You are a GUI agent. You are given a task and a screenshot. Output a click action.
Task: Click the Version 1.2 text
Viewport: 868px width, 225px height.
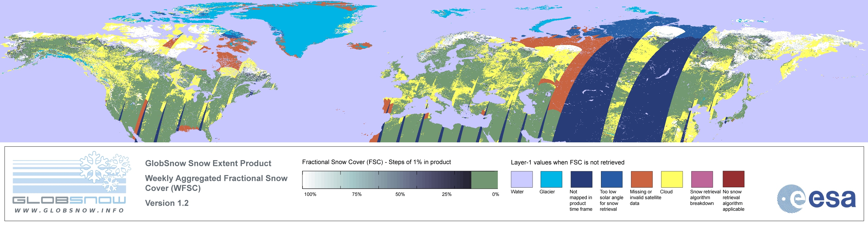[x=167, y=203]
